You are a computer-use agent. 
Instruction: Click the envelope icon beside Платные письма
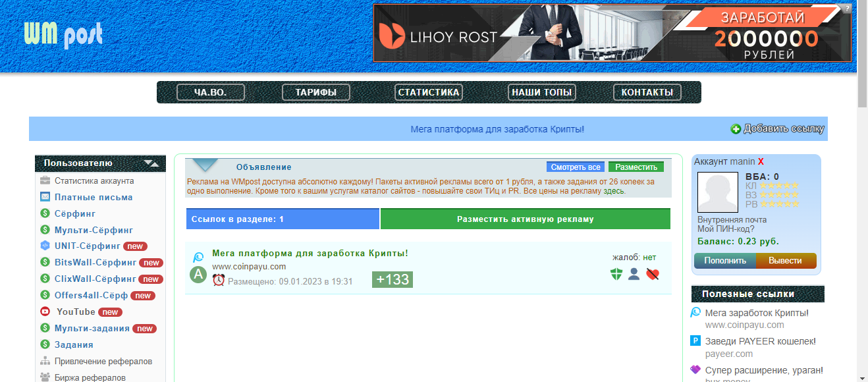point(45,197)
